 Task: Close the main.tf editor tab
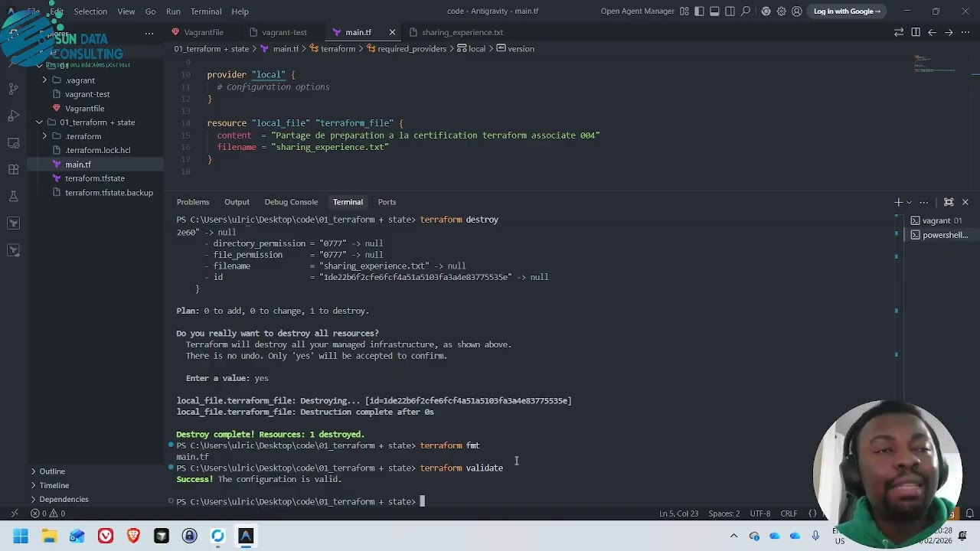coord(392,32)
